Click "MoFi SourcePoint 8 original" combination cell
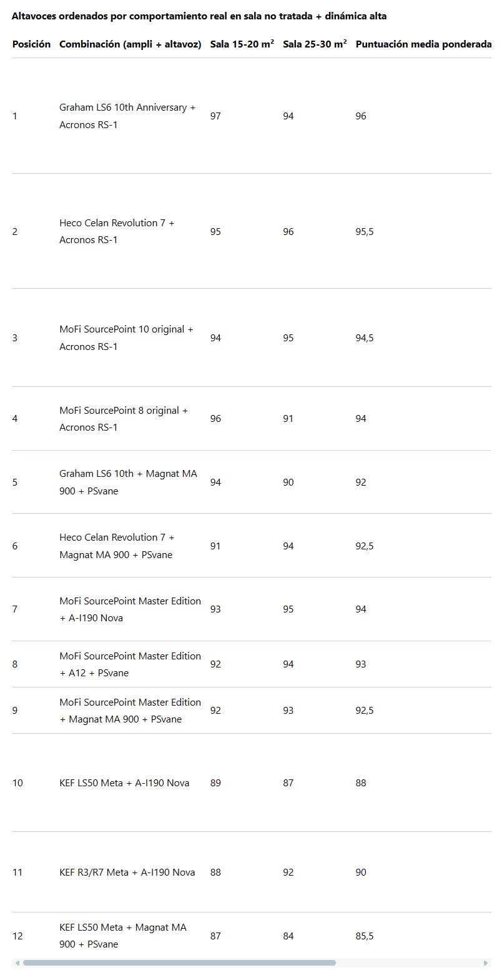 tap(124, 419)
